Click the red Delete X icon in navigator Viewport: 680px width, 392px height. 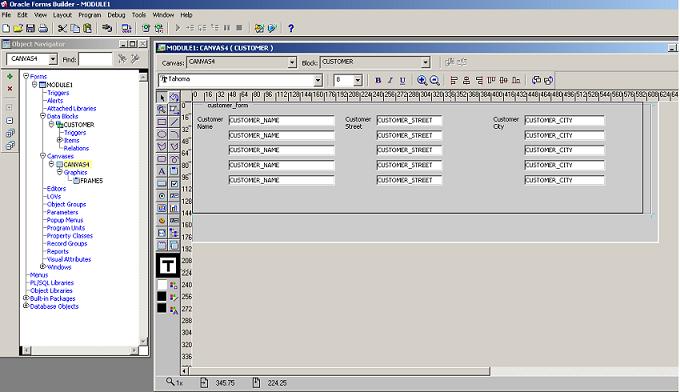coord(10,88)
